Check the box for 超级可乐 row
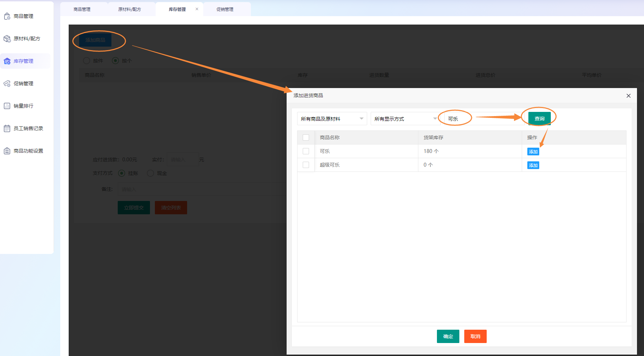Viewport: 644px width, 356px height. click(306, 165)
